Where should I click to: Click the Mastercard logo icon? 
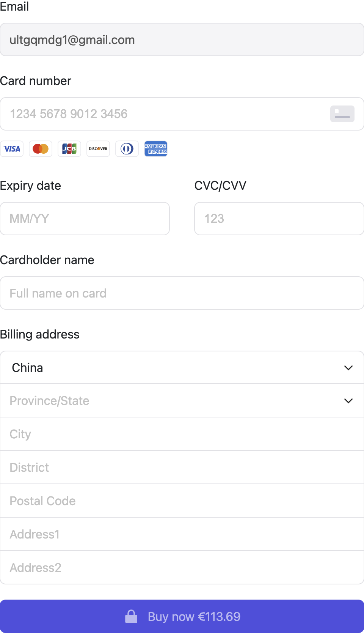[x=41, y=149]
